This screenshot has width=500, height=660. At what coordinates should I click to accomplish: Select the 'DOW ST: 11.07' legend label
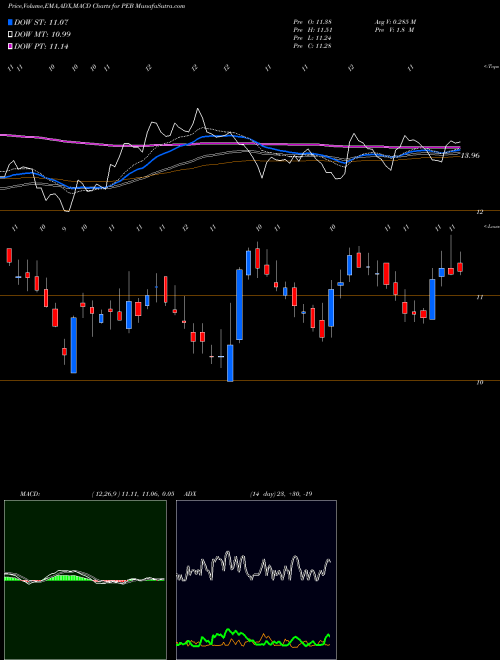pos(41,22)
